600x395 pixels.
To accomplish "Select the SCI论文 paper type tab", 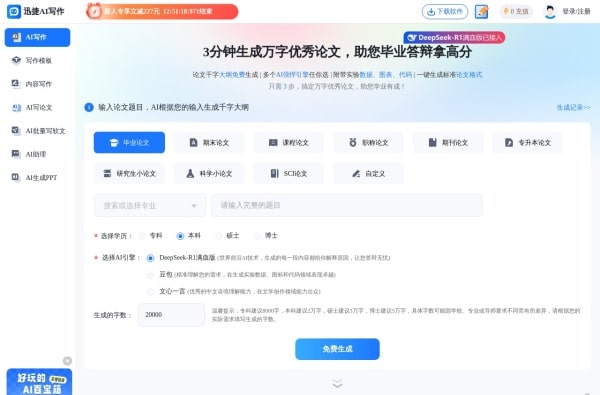I will tap(289, 173).
